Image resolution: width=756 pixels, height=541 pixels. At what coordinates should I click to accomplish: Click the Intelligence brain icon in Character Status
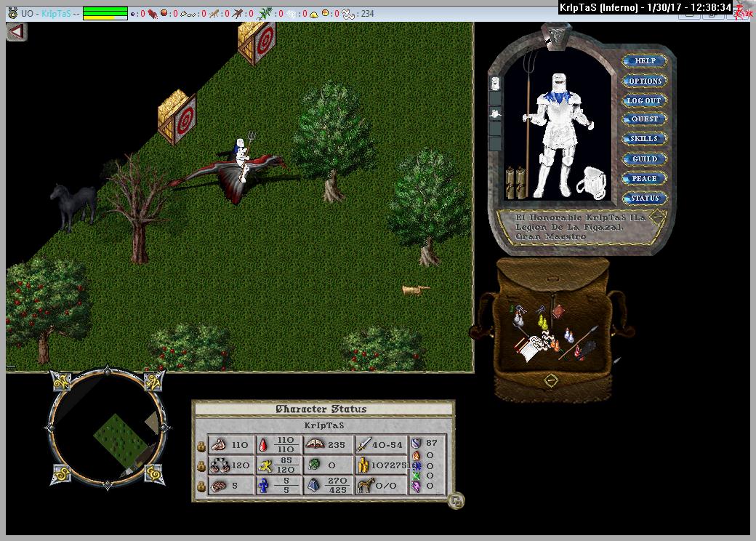pyautogui.click(x=219, y=486)
